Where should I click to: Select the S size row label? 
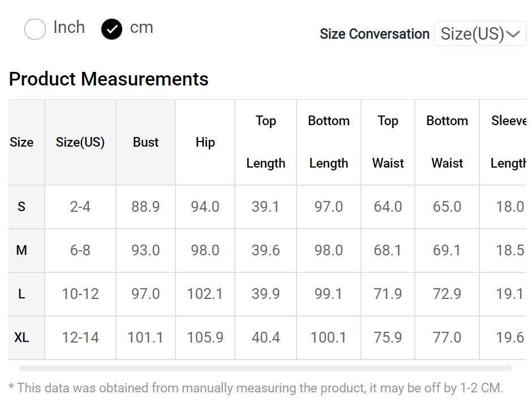[22, 207]
